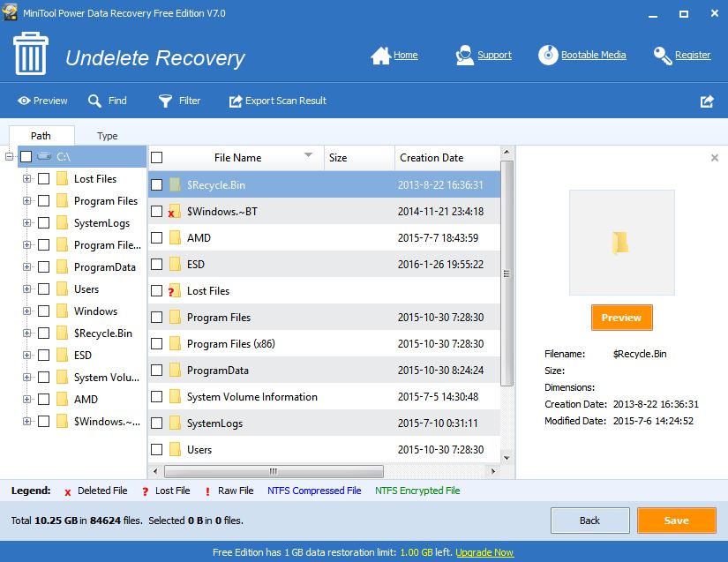Click the Find magnifier icon
728x562 pixels.
94,101
